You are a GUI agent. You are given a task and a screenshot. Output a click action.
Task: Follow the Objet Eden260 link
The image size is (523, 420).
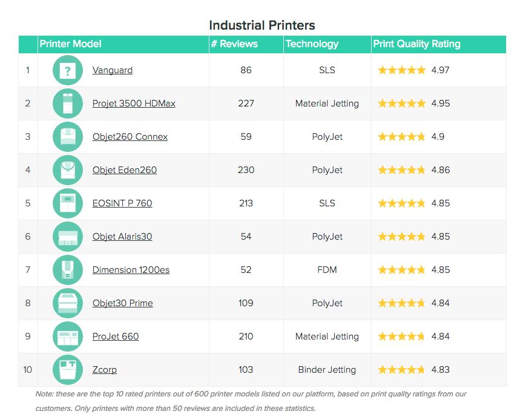pyautogui.click(x=125, y=170)
